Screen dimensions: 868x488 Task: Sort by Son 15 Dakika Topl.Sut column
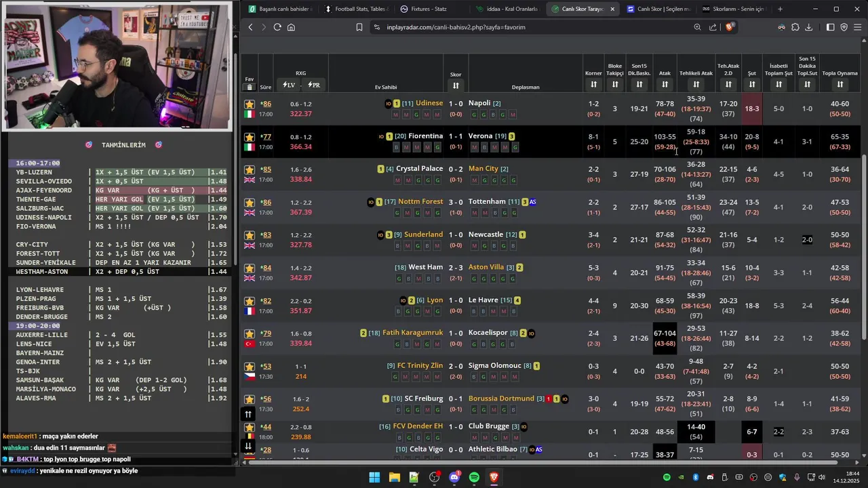(807, 85)
